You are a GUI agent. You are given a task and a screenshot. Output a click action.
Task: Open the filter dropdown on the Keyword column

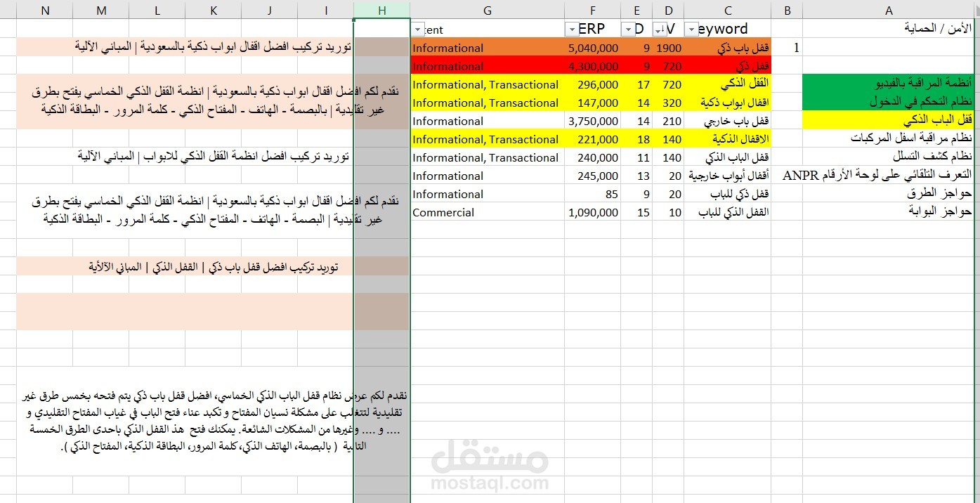(x=691, y=30)
